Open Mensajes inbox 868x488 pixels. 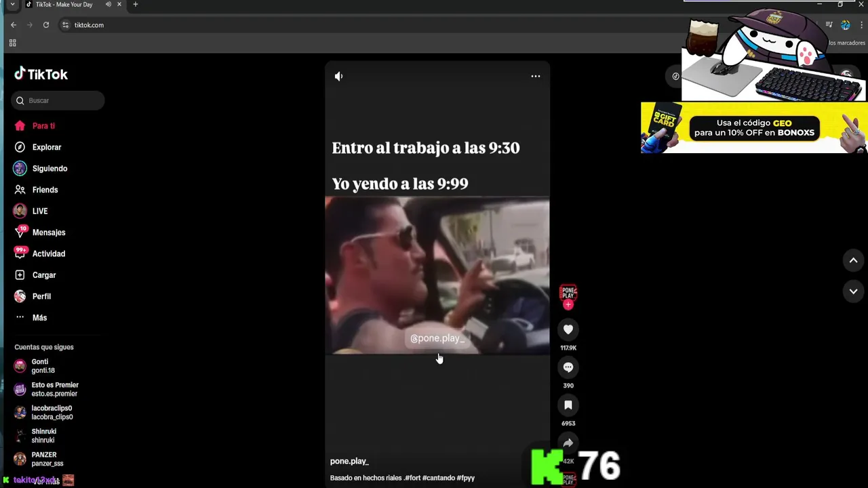click(49, 232)
